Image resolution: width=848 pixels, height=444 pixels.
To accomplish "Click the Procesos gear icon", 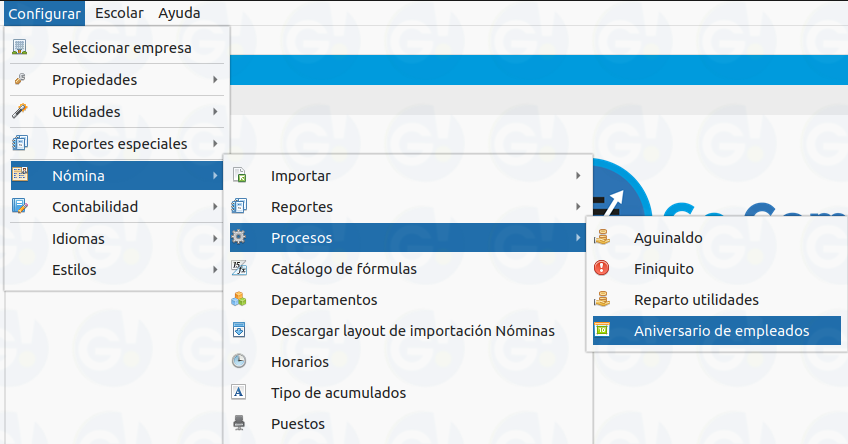I will coord(238,236).
